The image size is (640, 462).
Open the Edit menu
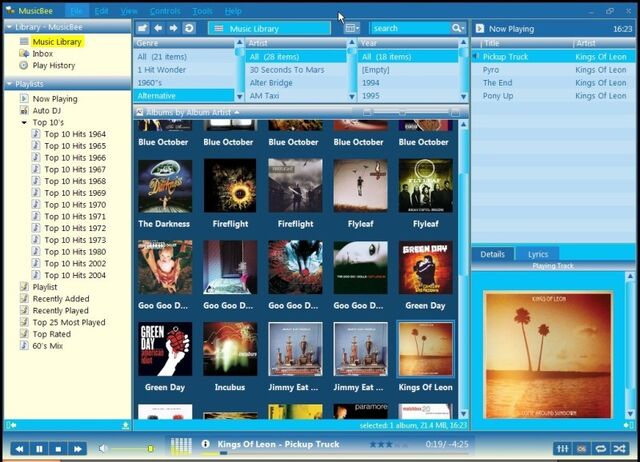pyautogui.click(x=101, y=11)
